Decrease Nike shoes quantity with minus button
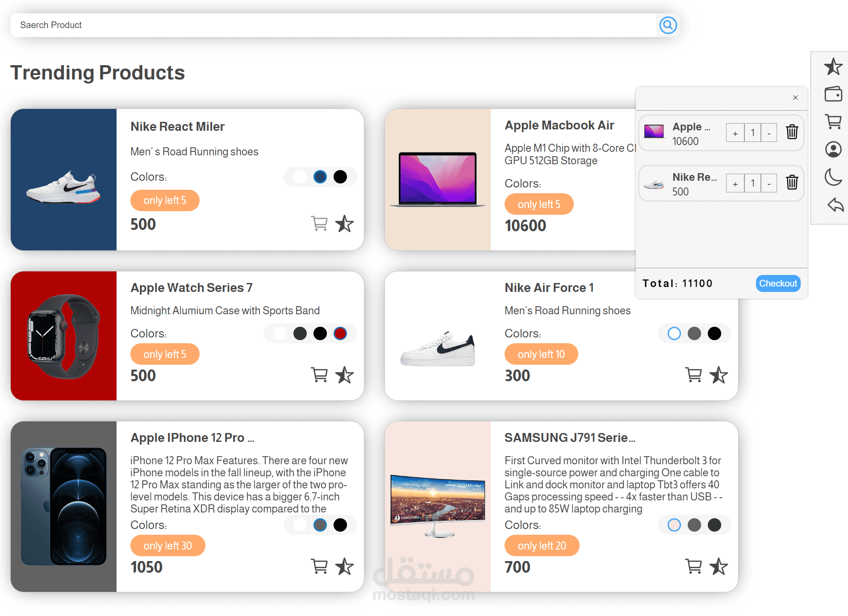 [769, 183]
